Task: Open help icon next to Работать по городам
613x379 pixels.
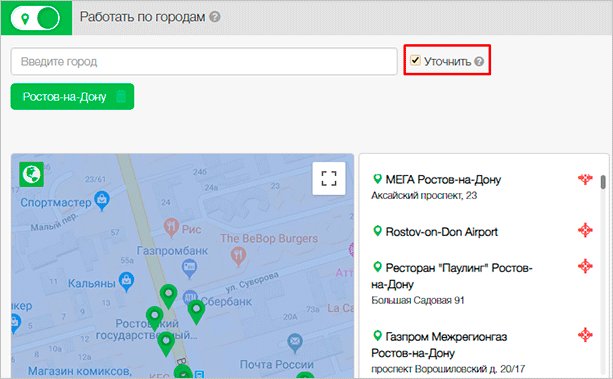Action: tap(215, 17)
